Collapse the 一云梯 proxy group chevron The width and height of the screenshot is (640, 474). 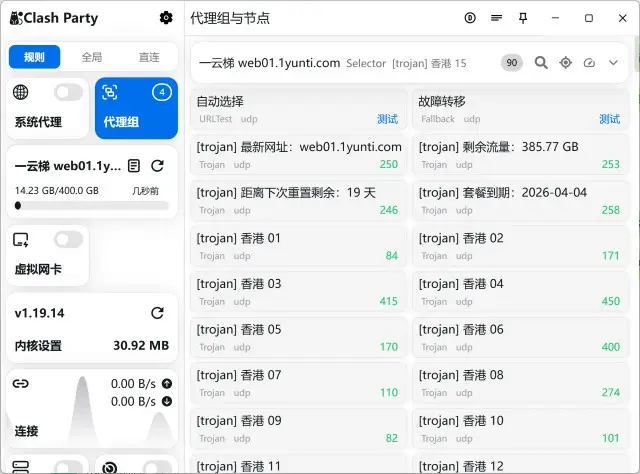point(613,62)
